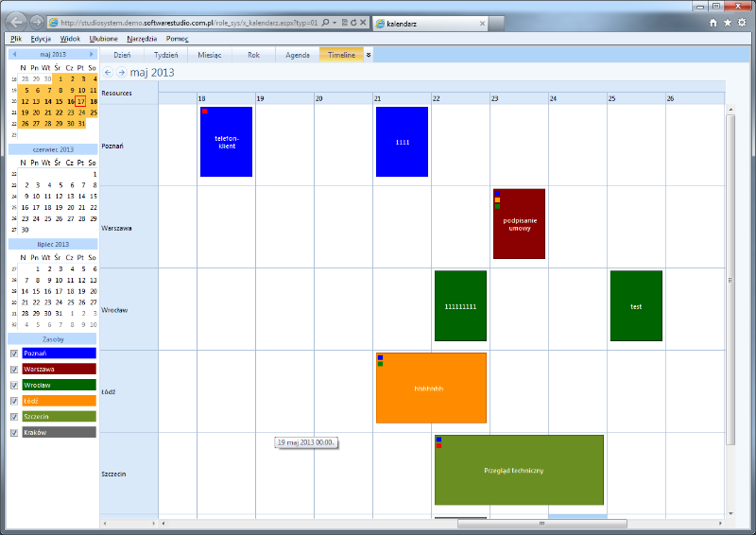
Task: Go to previous period in timeline header
Action: pyautogui.click(x=108, y=73)
